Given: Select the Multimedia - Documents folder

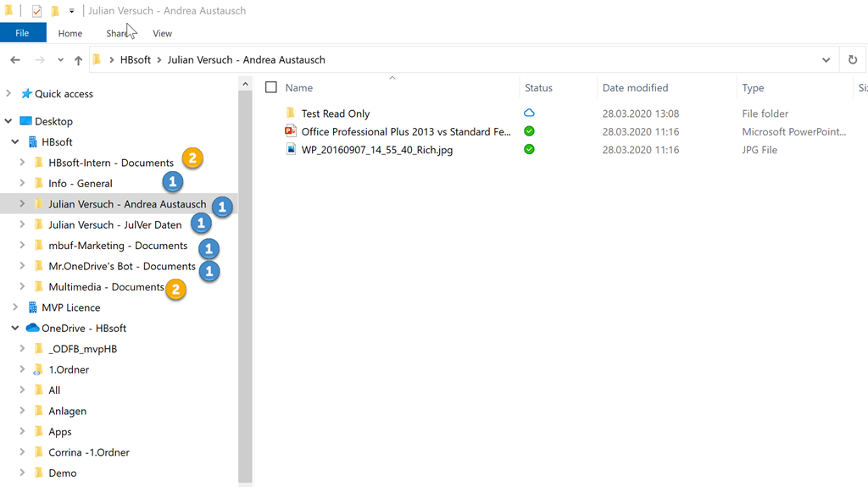Looking at the screenshot, I should [106, 287].
